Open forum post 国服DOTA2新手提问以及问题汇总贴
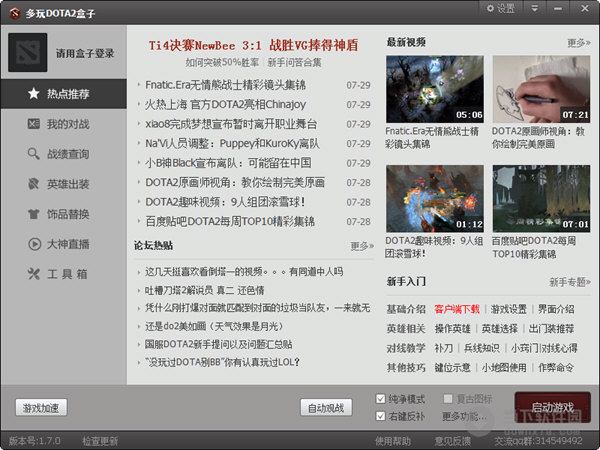This screenshot has height=450, width=600. [x=218, y=344]
